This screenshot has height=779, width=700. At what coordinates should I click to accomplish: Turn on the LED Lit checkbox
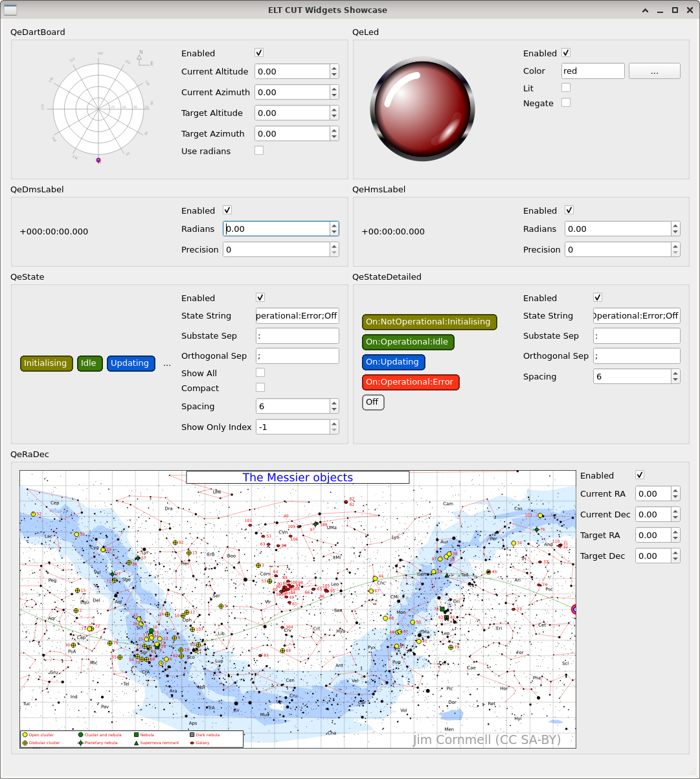[566, 87]
